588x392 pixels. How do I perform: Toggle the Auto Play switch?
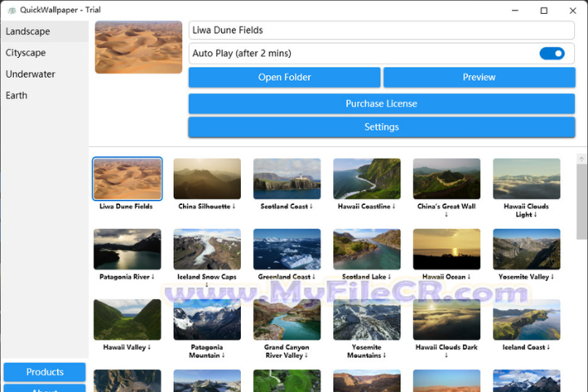pyautogui.click(x=551, y=53)
